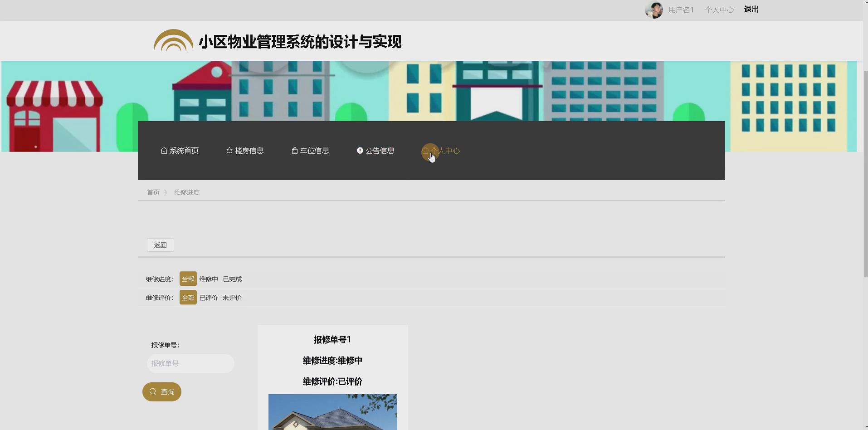
Task: Select 全部 for 维修进度 filter
Action: 187,279
